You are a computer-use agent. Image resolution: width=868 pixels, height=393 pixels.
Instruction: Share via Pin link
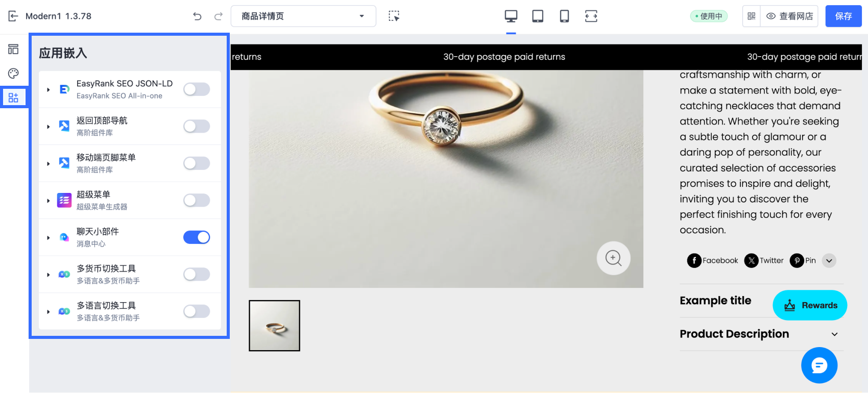pos(803,261)
